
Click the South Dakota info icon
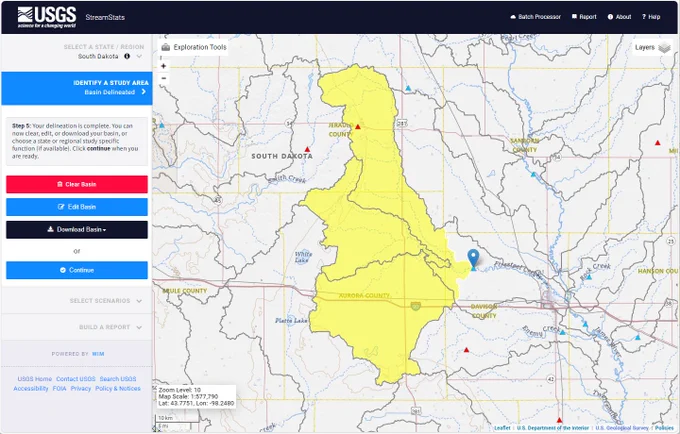(127, 56)
